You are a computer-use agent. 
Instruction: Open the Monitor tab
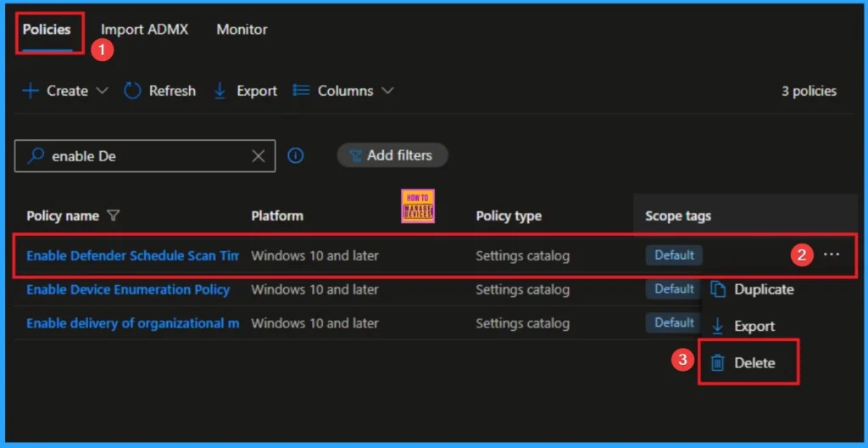(x=242, y=30)
